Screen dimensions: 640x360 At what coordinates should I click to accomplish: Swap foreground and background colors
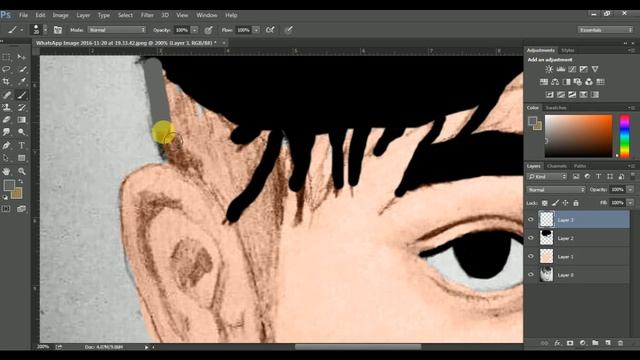(x=20, y=182)
